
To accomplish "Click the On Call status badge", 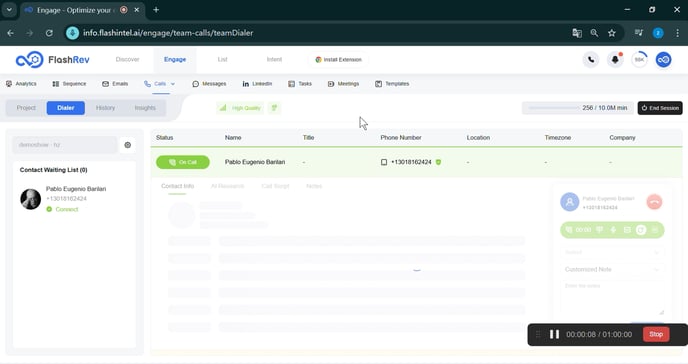I will (x=183, y=162).
